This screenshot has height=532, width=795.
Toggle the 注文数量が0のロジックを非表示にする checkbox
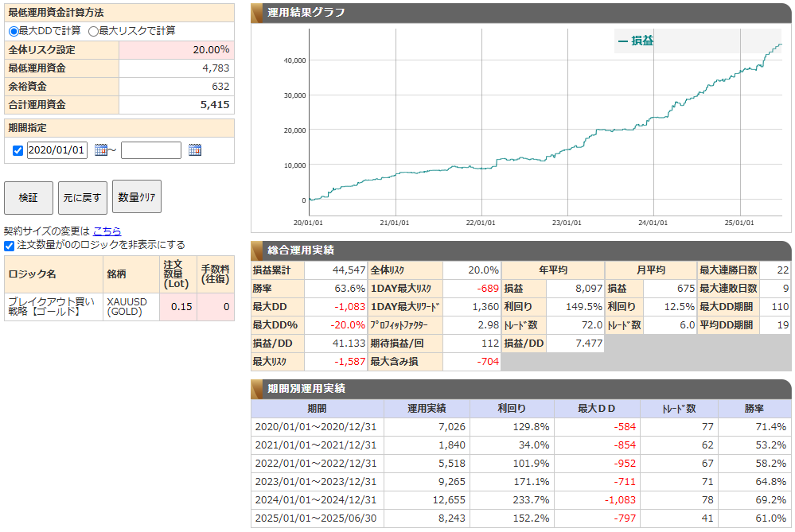(x=10, y=245)
